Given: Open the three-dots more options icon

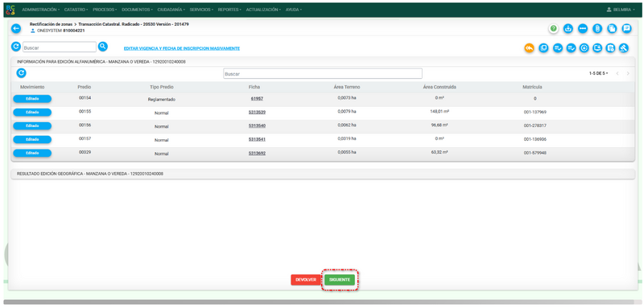Looking at the screenshot, I should pyautogui.click(x=582, y=28).
